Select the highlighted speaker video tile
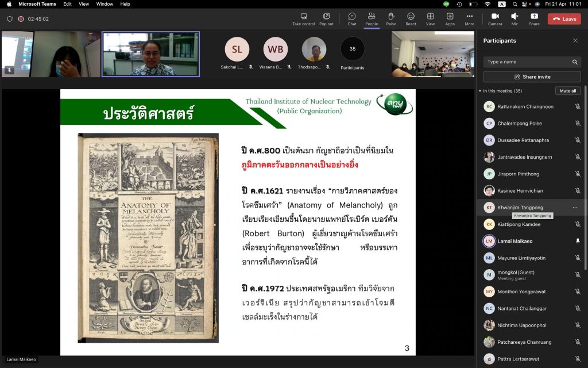Screen dimensions: 588x368 [151, 54]
